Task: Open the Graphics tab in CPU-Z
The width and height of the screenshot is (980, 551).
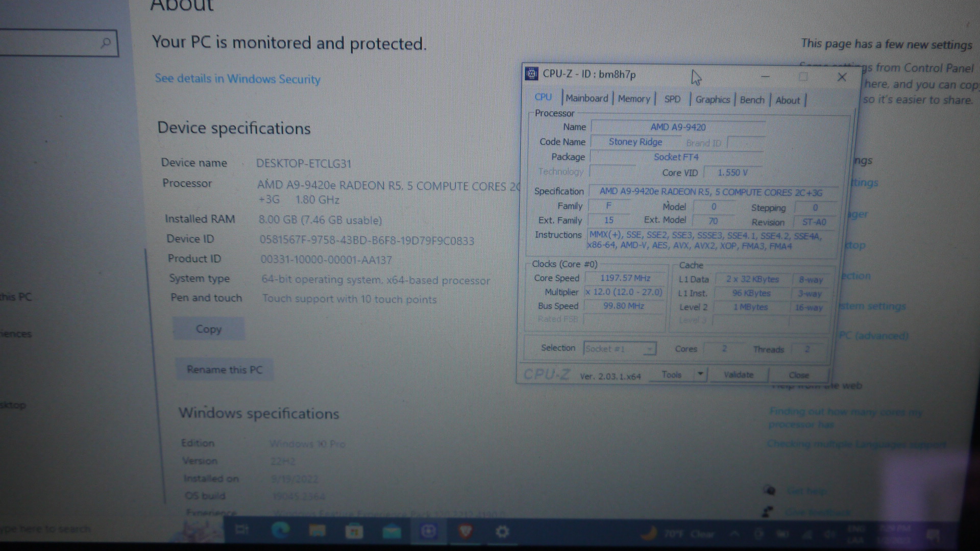Action: (713, 99)
